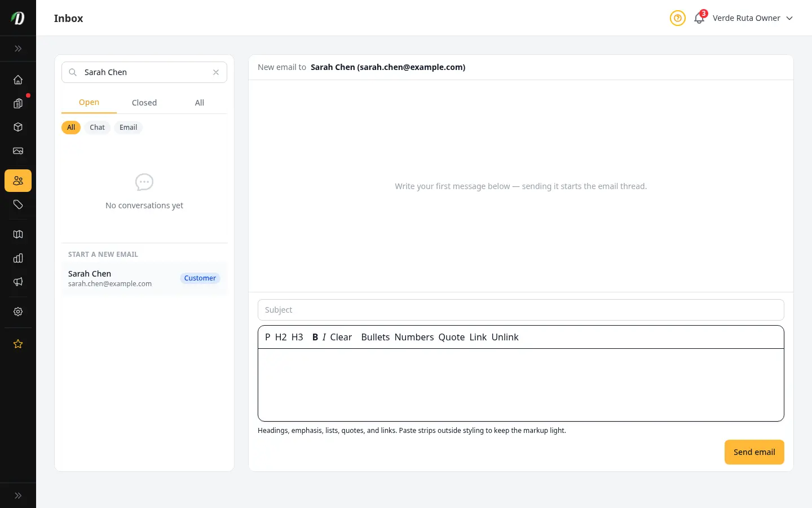Screen dimensions: 812x508
Task: Select the Email filter chip
Action: pyautogui.click(x=128, y=128)
